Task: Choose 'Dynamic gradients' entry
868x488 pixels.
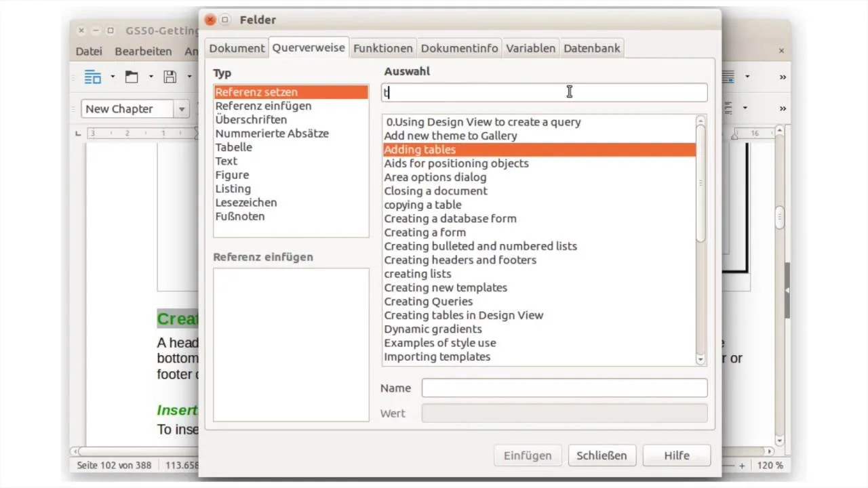Action: tap(539, 329)
